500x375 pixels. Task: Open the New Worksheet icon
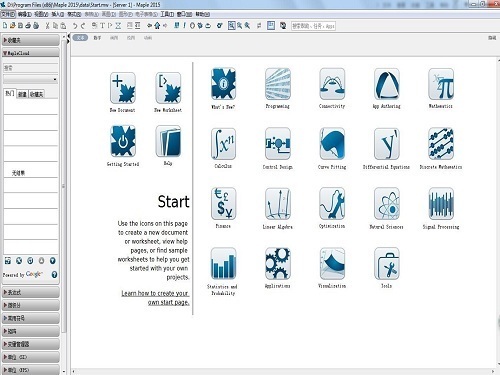[168, 88]
